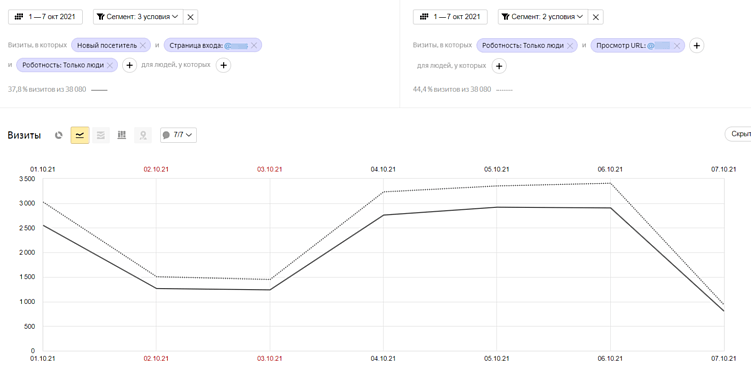
Task: Switch to the column chart view
Action: click(x=122, y=136)
